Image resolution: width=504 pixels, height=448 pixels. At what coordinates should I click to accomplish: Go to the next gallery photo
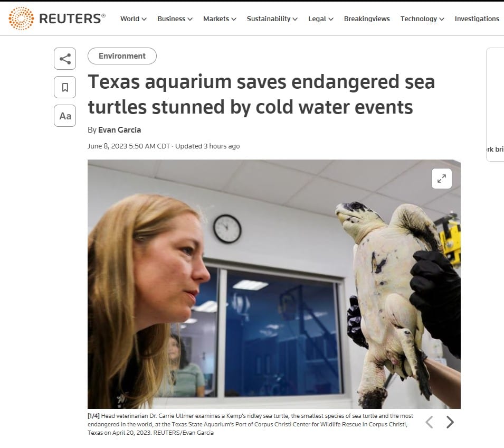tap(450, 422)
